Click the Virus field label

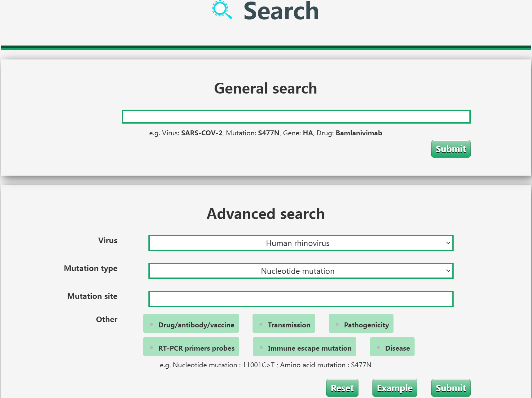108,241
